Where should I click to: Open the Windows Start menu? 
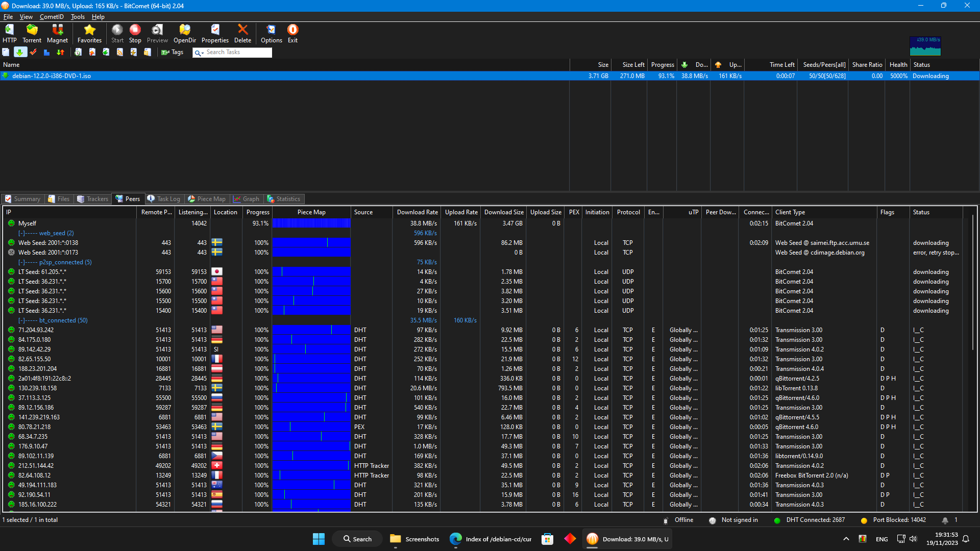pos(318,539)
